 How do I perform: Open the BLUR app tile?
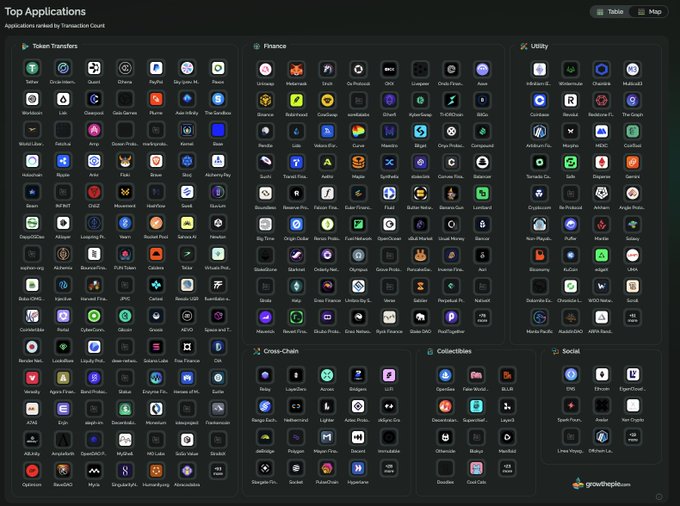coord(507,375)
